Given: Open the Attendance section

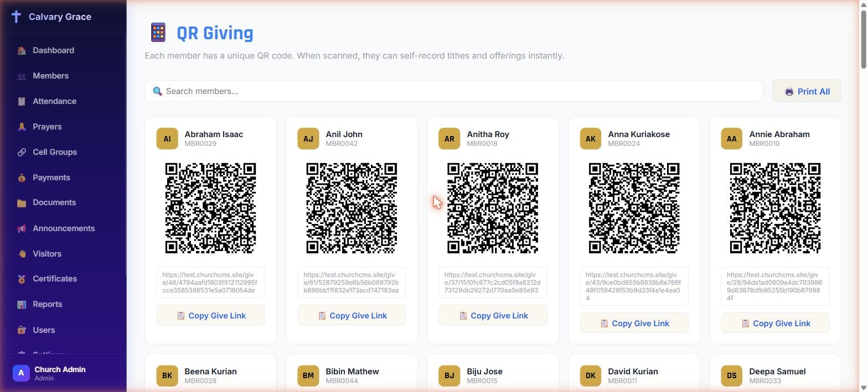Looking at the screenshot, I should [x=64, y=101].
